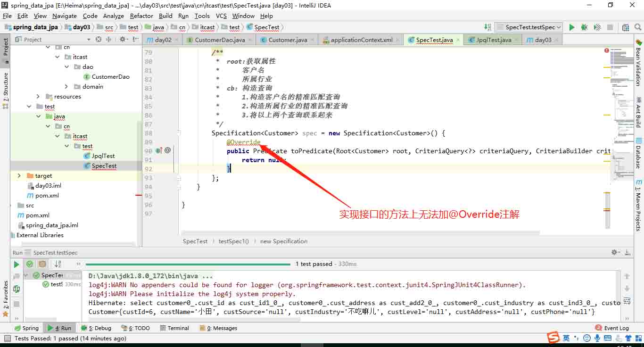Click day03 in the navigation bar
Viewport: 644px width, 347px height.
tap(77, 27)
